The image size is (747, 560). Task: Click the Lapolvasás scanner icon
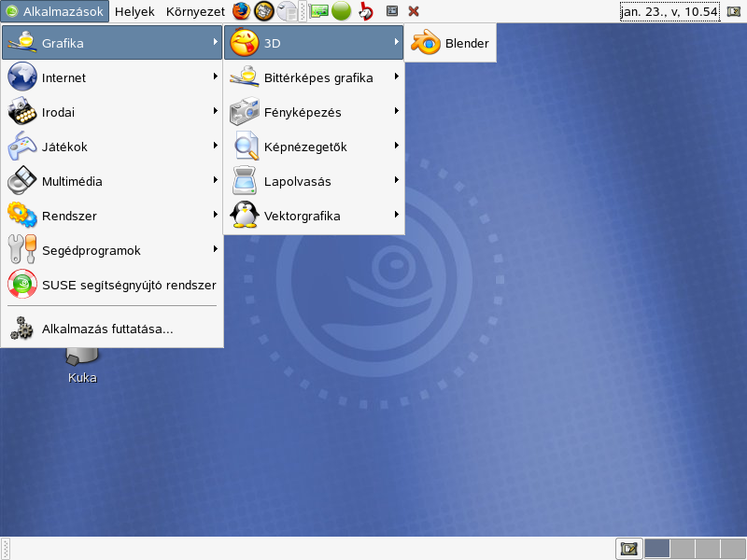click(x=245, y=181)
